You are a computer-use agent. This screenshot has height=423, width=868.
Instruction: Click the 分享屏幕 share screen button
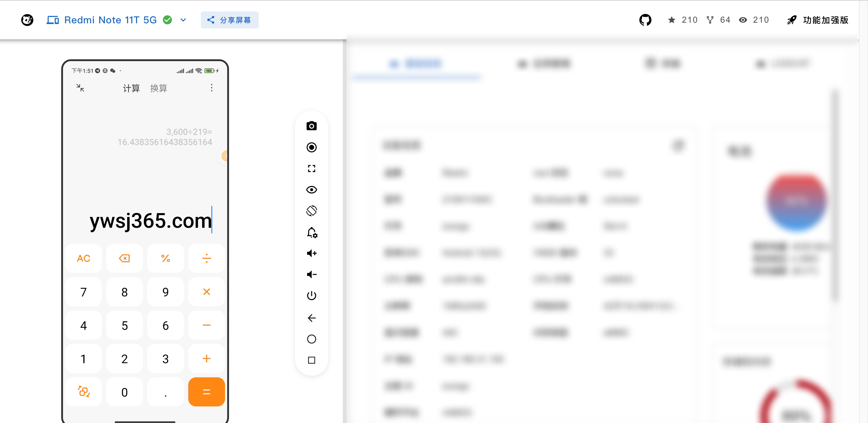230,20
